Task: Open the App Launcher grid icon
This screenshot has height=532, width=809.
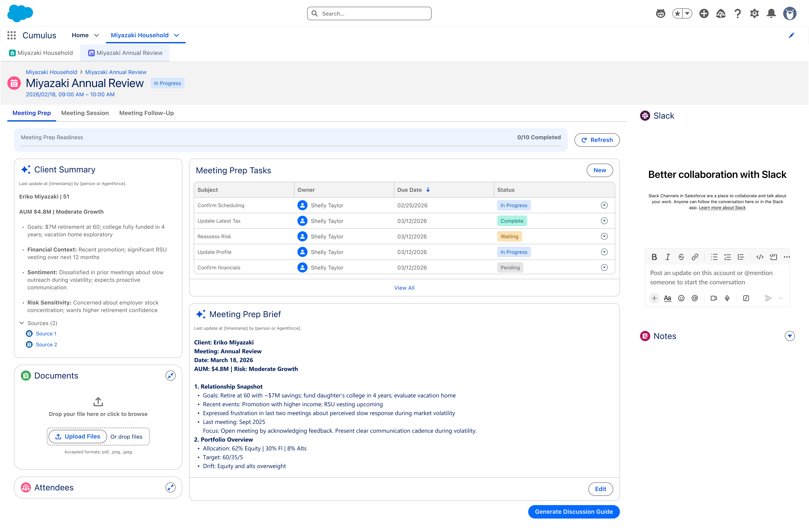Action: [x=12, y=35]
